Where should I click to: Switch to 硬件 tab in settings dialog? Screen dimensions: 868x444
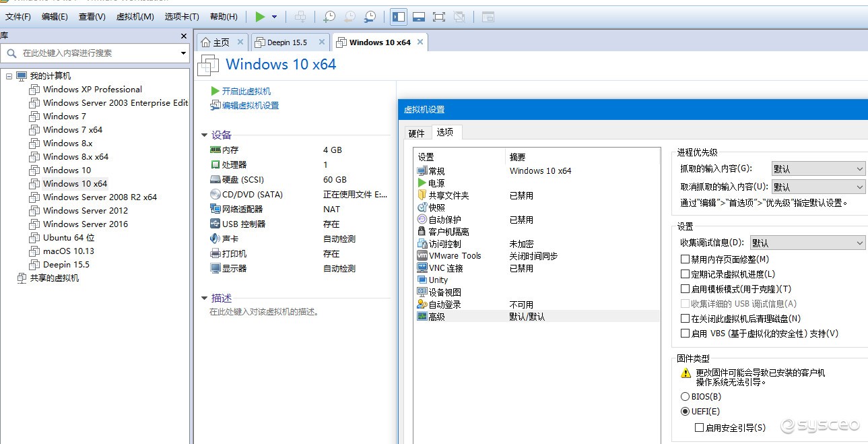[417, 133]
